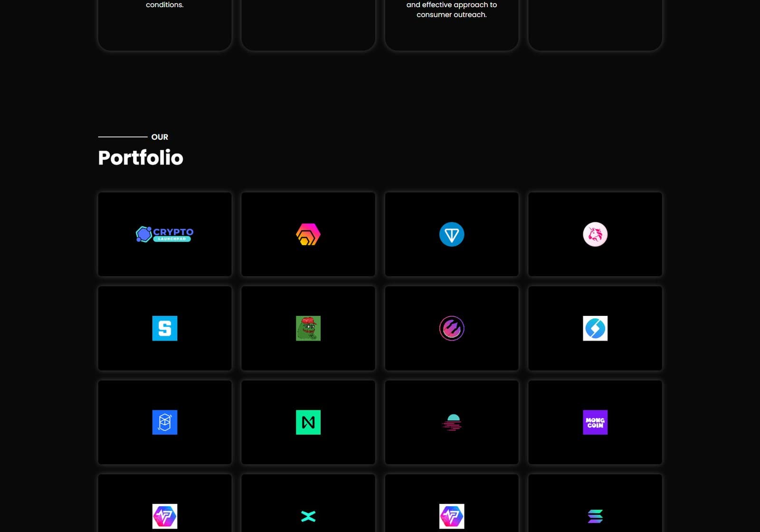Open the Crypto Launchpad portfolio logo
Screen dimensions: 760x532
[x=164, y=234]
